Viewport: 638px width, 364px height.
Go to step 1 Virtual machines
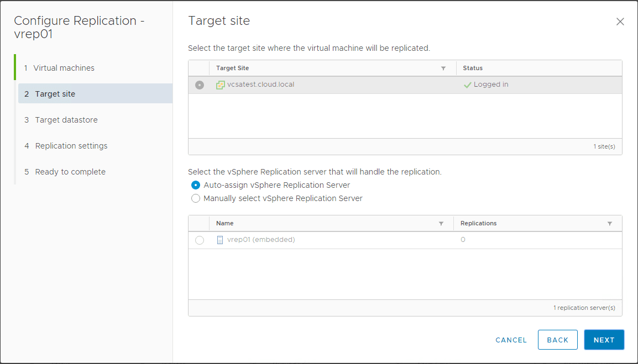[x=64, y=68]
